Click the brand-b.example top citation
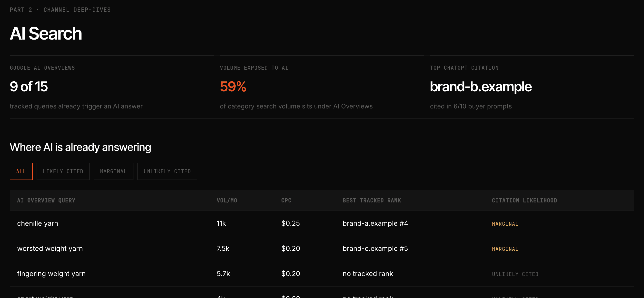The width and height of the screenshot is (644, 298). [x=481, y=87]
